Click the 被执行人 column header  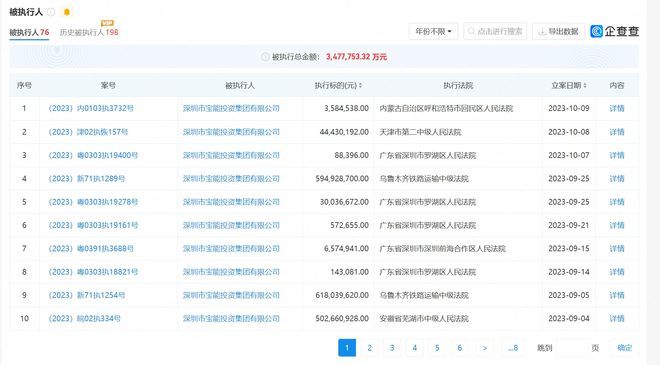pyautogui.click(x=240, y=85)
